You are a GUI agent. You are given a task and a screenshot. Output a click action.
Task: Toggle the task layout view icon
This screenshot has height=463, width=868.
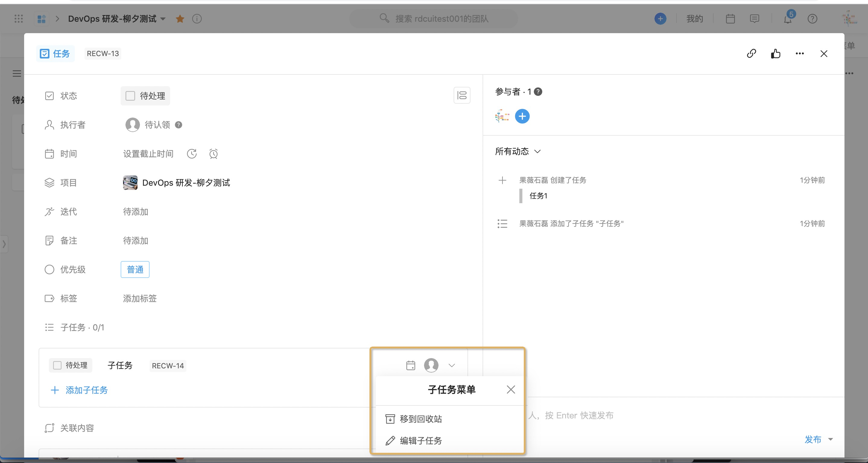coord(462,95)
